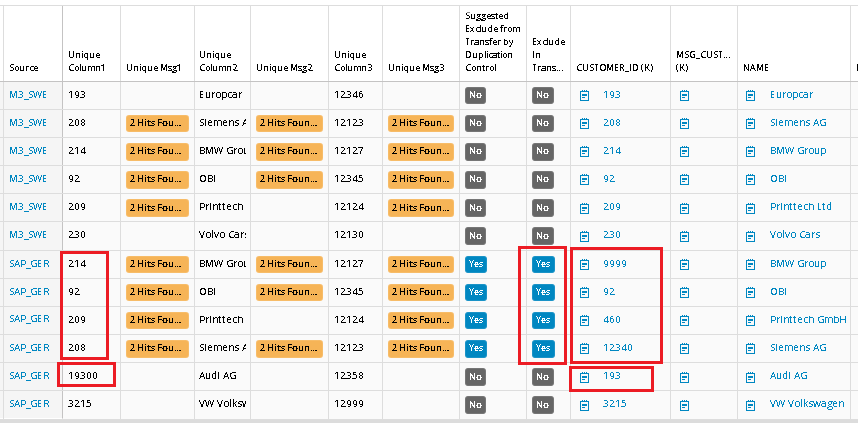This screenshot has width=858, height=423.
Task: Open the SAP_GER source link for Audi AG
Action: (x=29, y=376)
